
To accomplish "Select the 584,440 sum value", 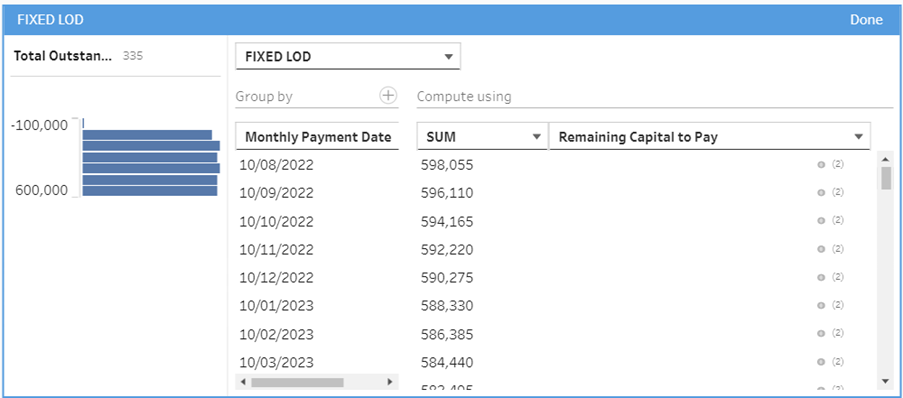I will (x=447, y=362).
